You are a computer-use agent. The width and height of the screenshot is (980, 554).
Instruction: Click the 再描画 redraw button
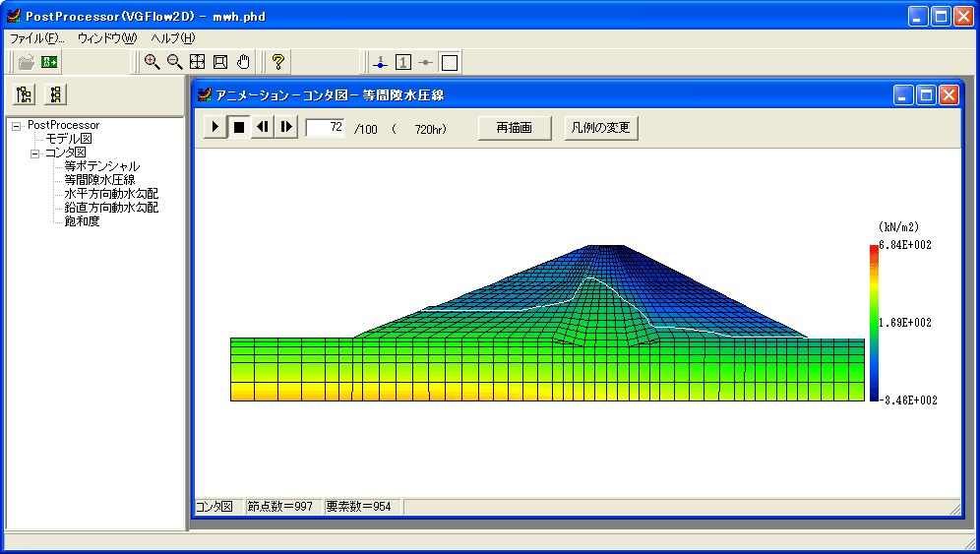coord(515,128)
